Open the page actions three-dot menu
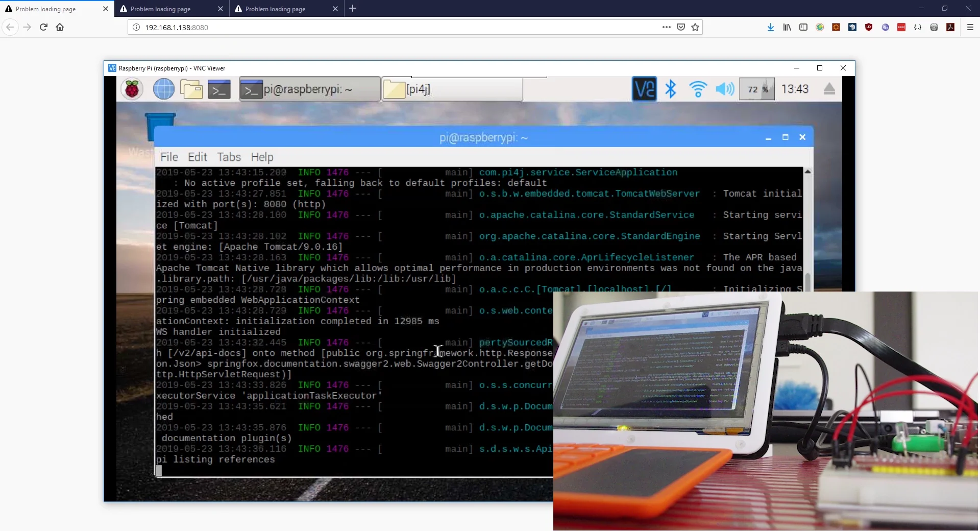 point(666,27)
